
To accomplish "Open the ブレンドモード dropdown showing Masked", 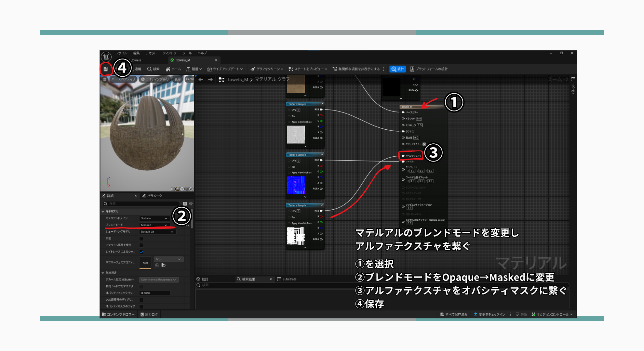I will 154,225.
